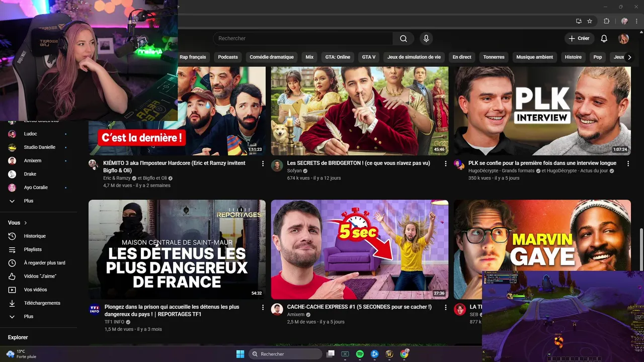644x362 pixels.
Task: Select the En direct chip
Action: coord(462,57)
